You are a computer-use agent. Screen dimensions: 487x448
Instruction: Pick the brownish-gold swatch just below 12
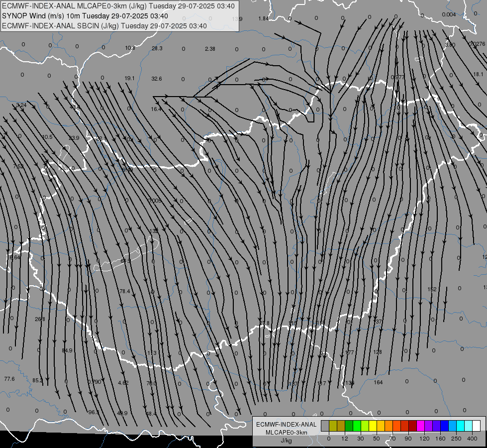[341, 426]
